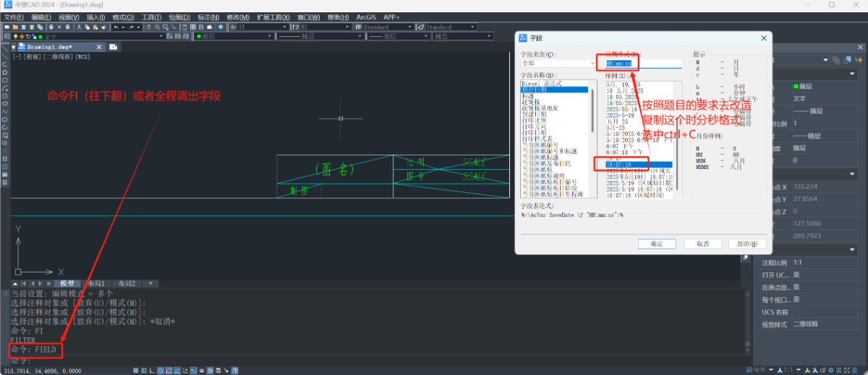Open the 格式(O) menu
The height and width of the screenshot is (375, 868).
123,17
